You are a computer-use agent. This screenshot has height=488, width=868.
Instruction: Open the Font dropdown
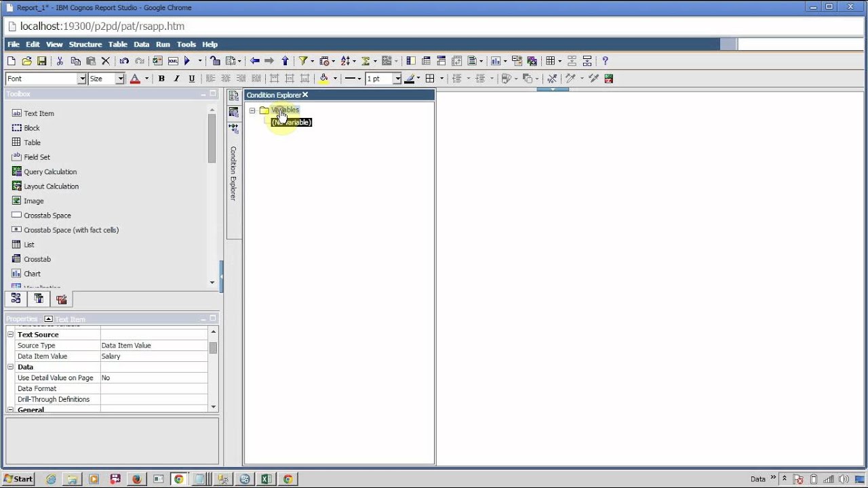[82, 79]
